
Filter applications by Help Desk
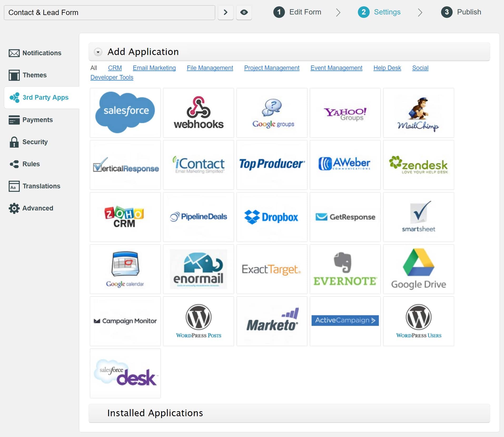[x=387, y=68]
